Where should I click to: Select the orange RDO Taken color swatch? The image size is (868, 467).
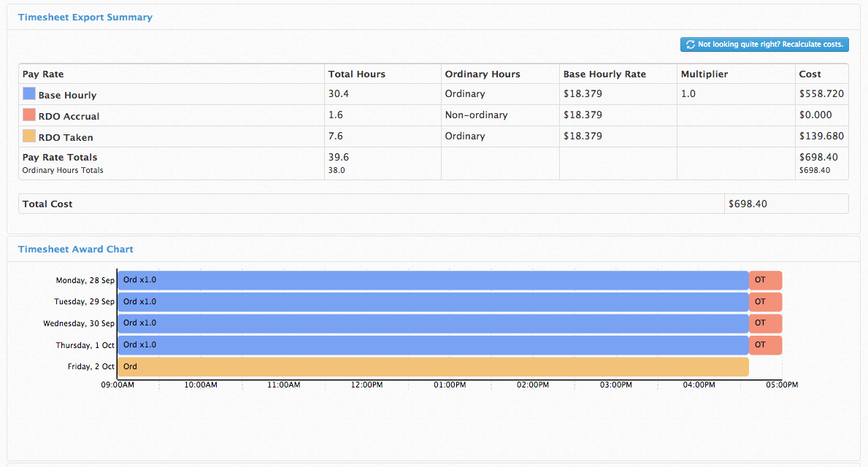[28, 136]
